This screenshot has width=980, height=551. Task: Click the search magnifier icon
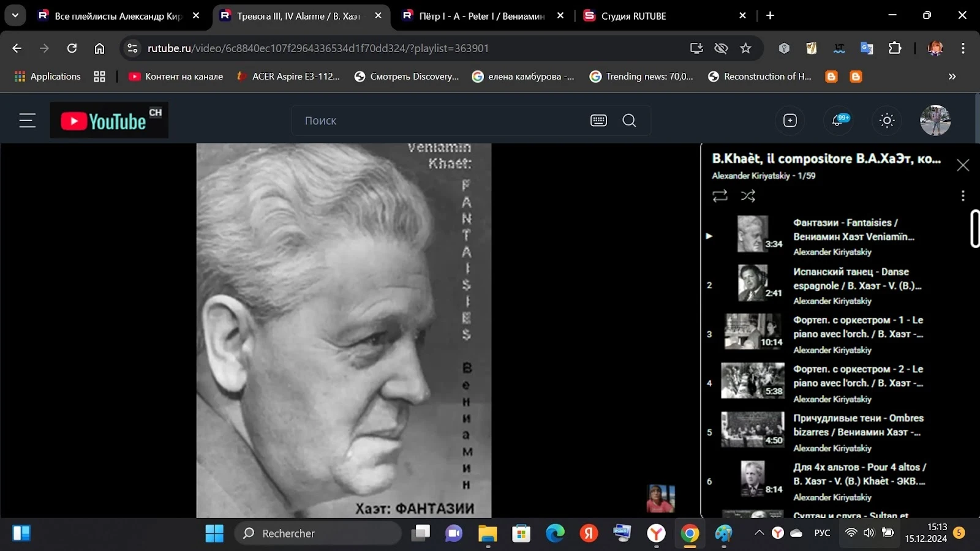(x=629, y=121)
